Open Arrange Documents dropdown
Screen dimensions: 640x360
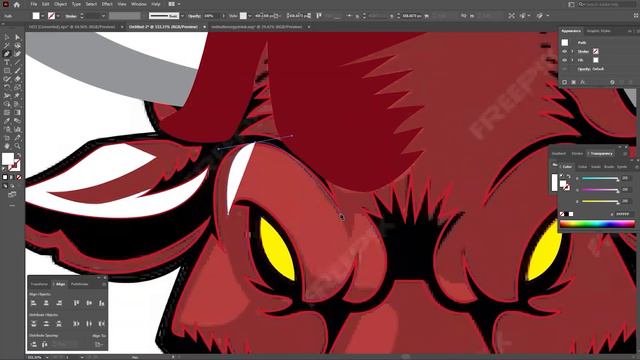[x=174, y=4]
